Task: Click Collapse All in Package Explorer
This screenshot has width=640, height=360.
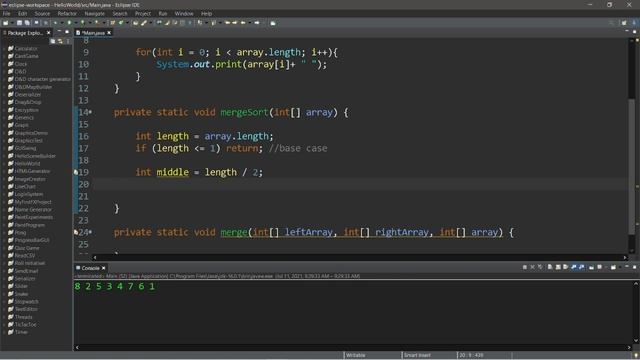Action: [53, 41]
